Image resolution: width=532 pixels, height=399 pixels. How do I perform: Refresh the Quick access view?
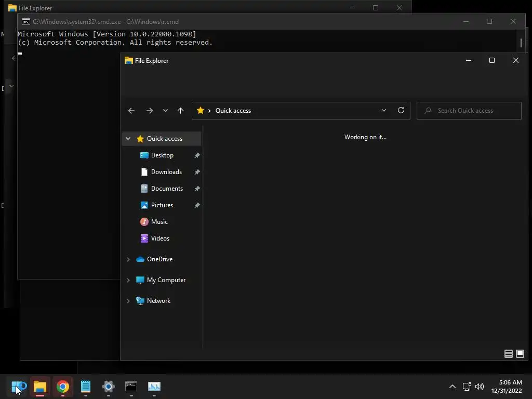tap(401, 111)
